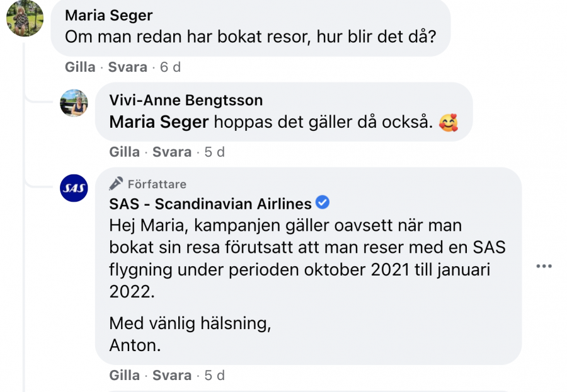Viewport: 567px width, 392px height.
Task: Open the 5 d timestamp under SAS reply
Action: point(214,375)
